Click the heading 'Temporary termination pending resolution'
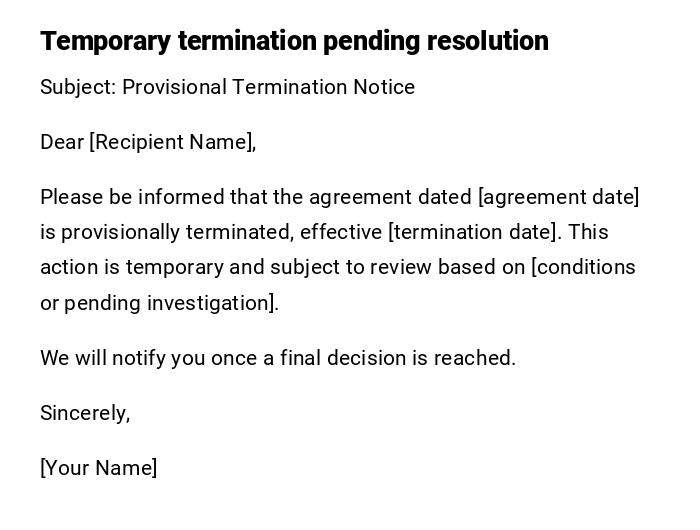 click(294, 41)
